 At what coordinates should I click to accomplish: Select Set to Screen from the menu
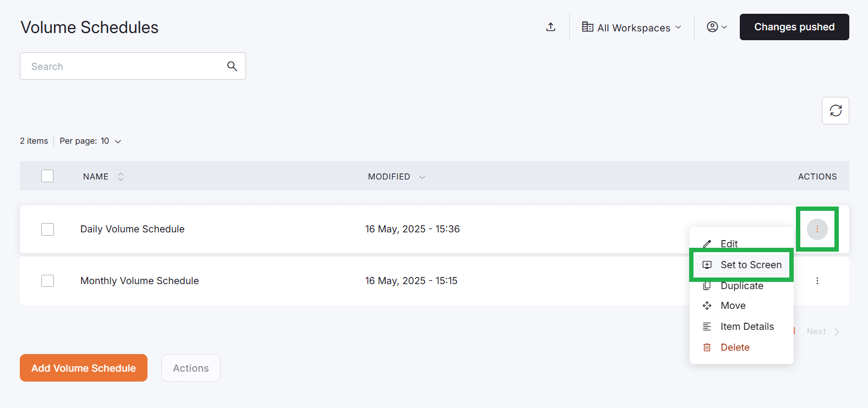pyautogui.click(x=751, y=264)
